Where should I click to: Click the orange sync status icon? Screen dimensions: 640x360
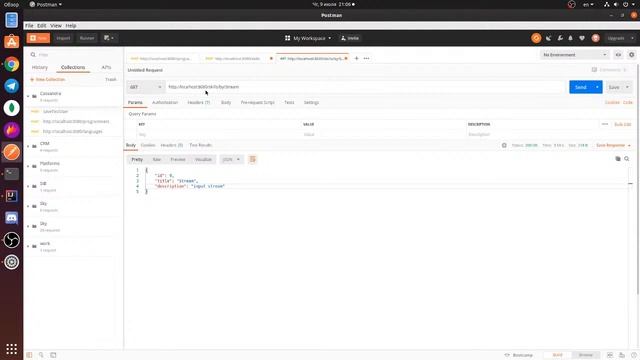pyautogui.click(x=536, y=38)
